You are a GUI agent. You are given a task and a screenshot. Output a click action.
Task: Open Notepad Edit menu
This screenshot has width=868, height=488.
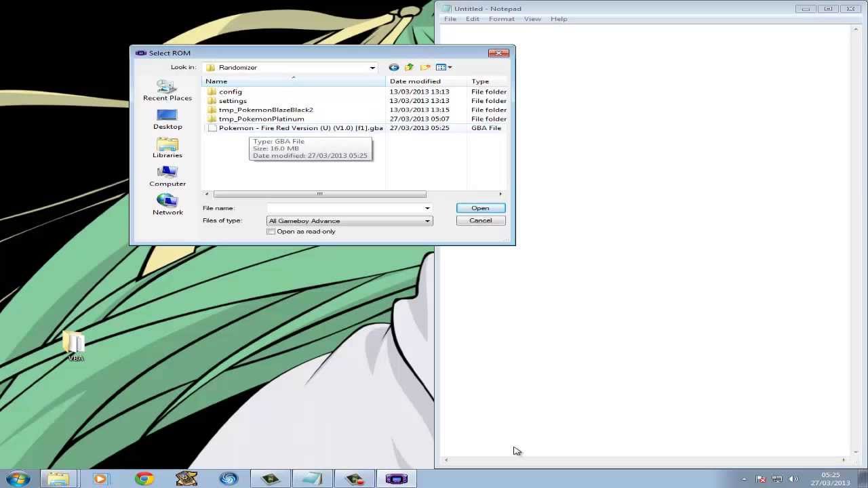point(473,19)
